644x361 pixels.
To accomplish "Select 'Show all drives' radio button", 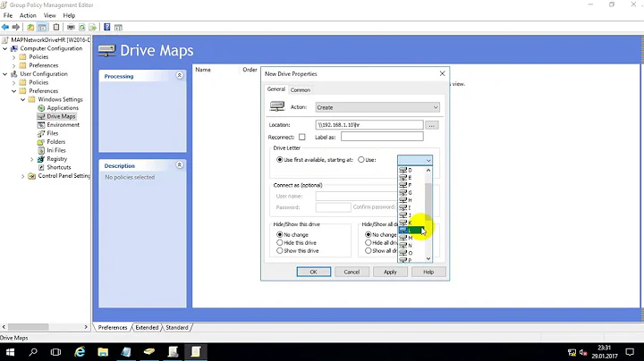I will pyautogui.click(x=368, y=251).
